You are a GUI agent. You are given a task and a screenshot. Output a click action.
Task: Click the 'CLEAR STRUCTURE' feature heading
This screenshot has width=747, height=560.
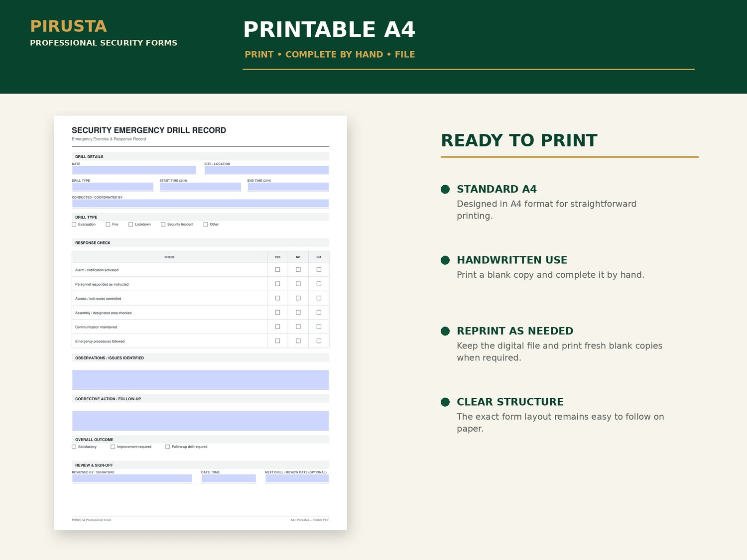click(x=510, y=402)
